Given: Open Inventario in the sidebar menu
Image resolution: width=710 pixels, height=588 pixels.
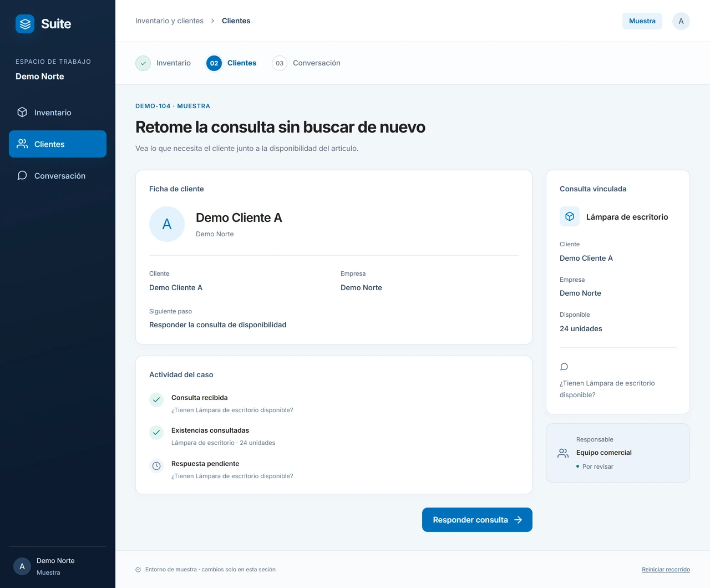Looking at the screenshot, I should pyautogui.click(x=58, y=112).
